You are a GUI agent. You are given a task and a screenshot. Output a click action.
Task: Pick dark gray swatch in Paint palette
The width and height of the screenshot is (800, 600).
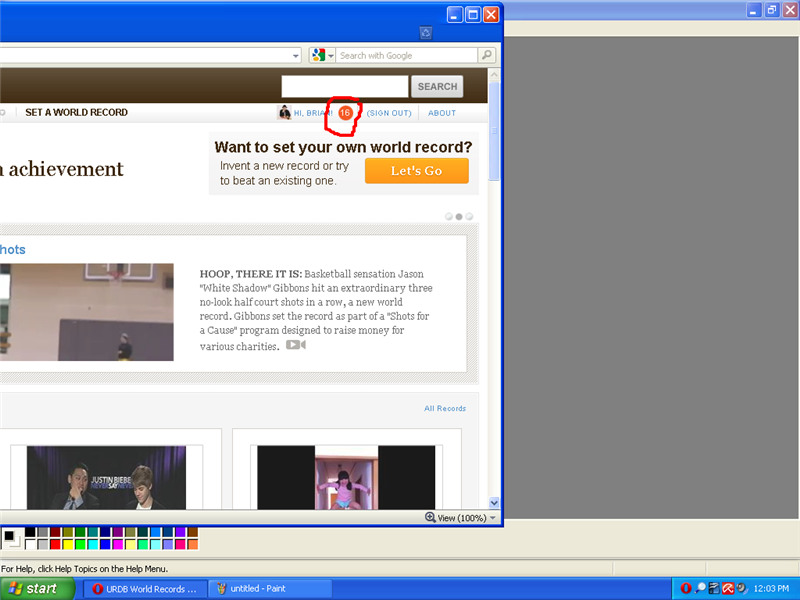[43, 532]
